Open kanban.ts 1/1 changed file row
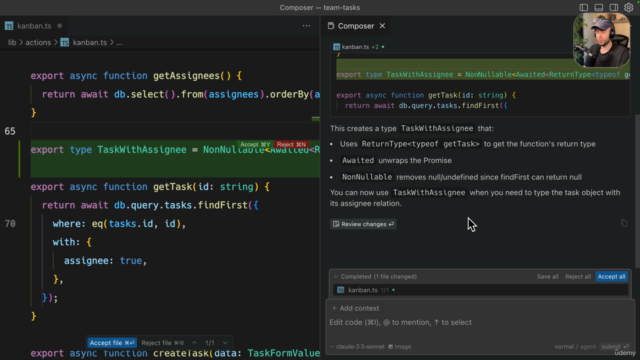Viewport: 640px width, 360px height. tap(480, 290)
